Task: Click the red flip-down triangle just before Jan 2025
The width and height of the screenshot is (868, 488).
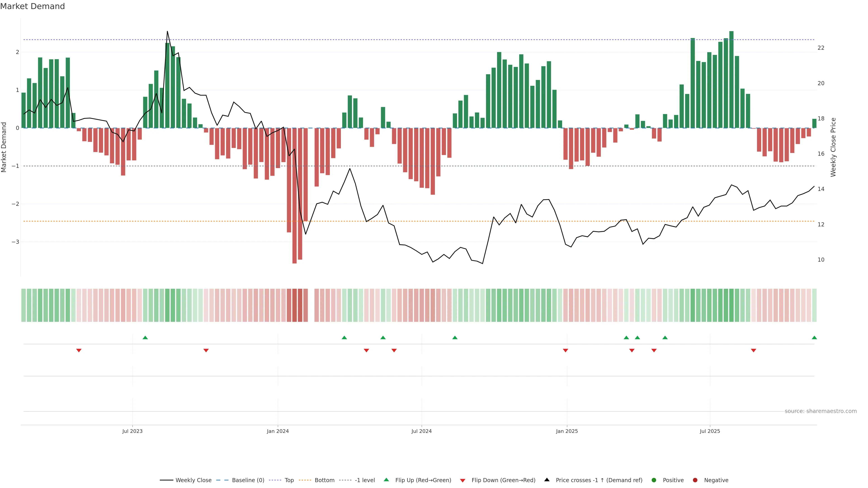Action: click(x=565, y=351)
